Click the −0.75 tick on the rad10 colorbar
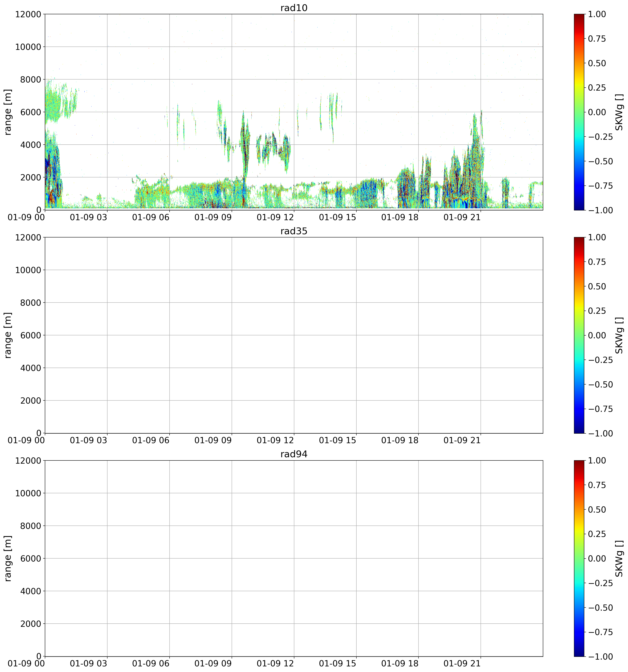This screenshot has height=672, width=628. tap(601, 186)
